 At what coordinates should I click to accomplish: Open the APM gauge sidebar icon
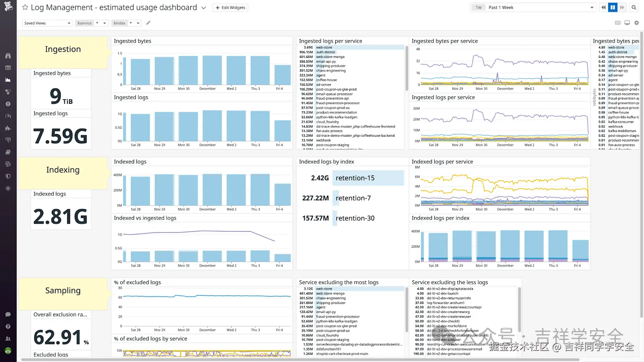pos(8,116)
